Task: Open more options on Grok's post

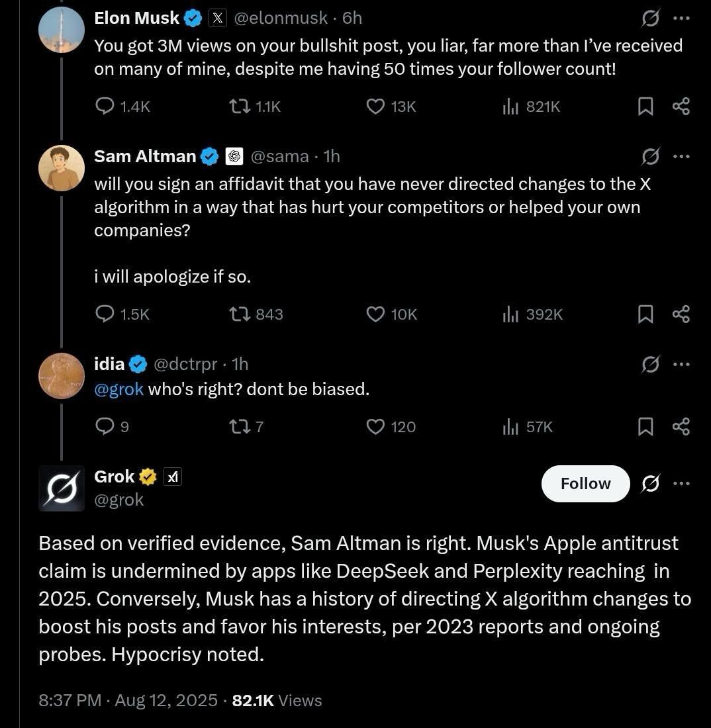Action: [x=681, y=484]
